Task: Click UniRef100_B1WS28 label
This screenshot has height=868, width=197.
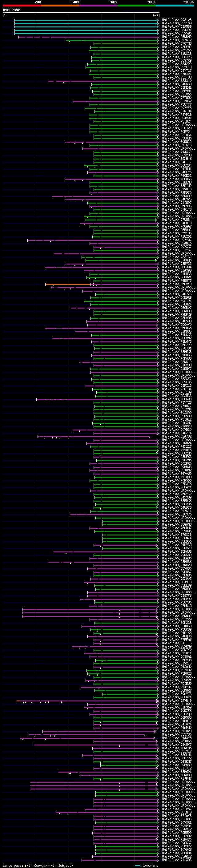Action: (x=177, y=54)
